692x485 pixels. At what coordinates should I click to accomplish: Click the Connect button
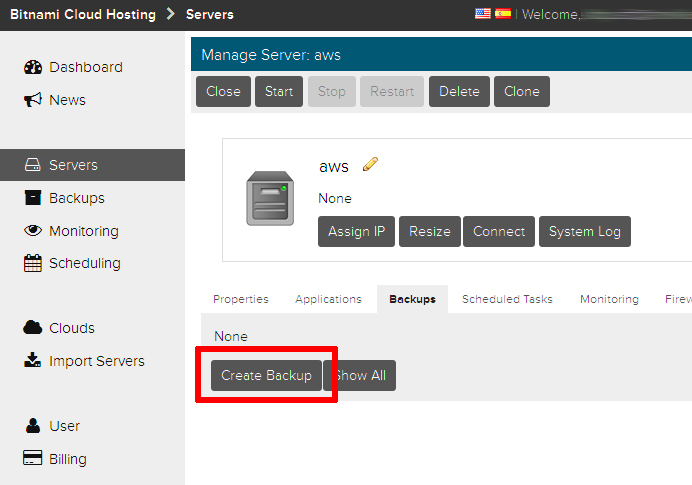click(x=499, y=231)
